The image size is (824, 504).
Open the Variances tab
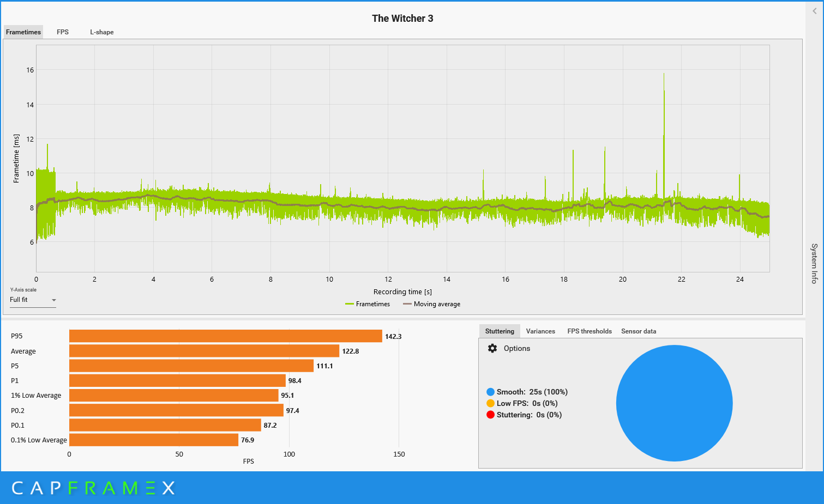pyautogui.click(x=540, y=331)
